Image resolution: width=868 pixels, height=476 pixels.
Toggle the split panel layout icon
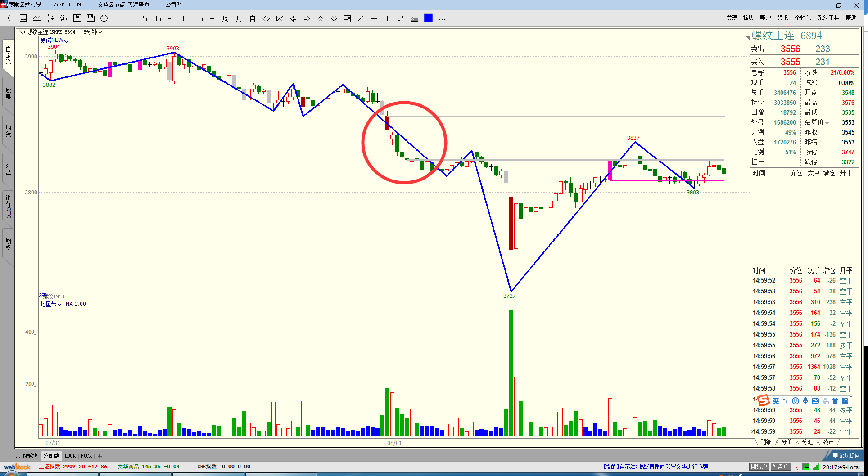tap(347, 18)
